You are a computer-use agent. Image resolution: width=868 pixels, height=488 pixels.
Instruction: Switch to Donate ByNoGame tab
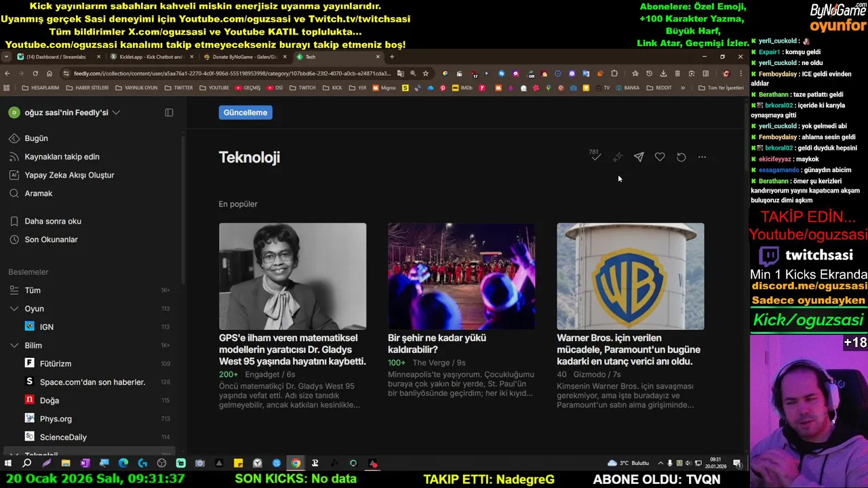(x=245, y=57)
